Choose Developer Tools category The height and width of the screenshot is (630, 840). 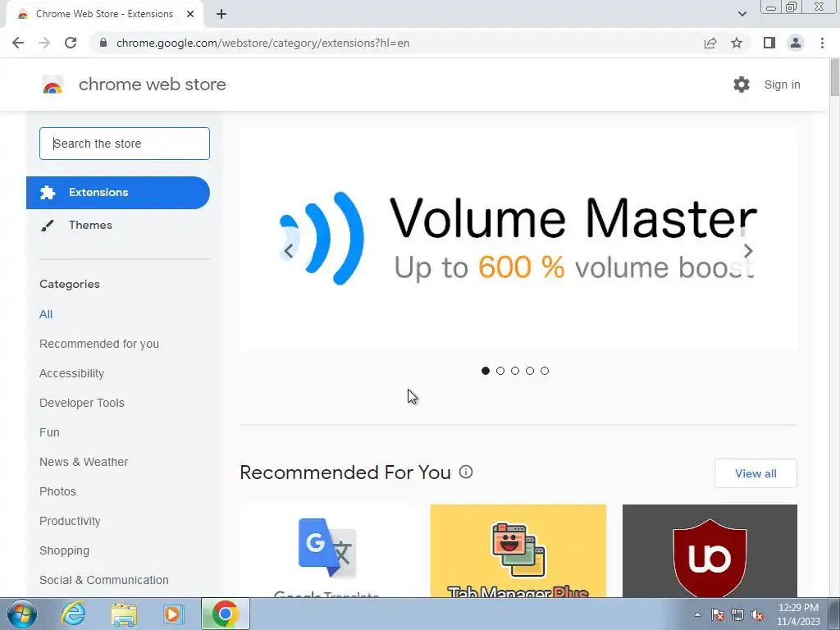[82, 403]
